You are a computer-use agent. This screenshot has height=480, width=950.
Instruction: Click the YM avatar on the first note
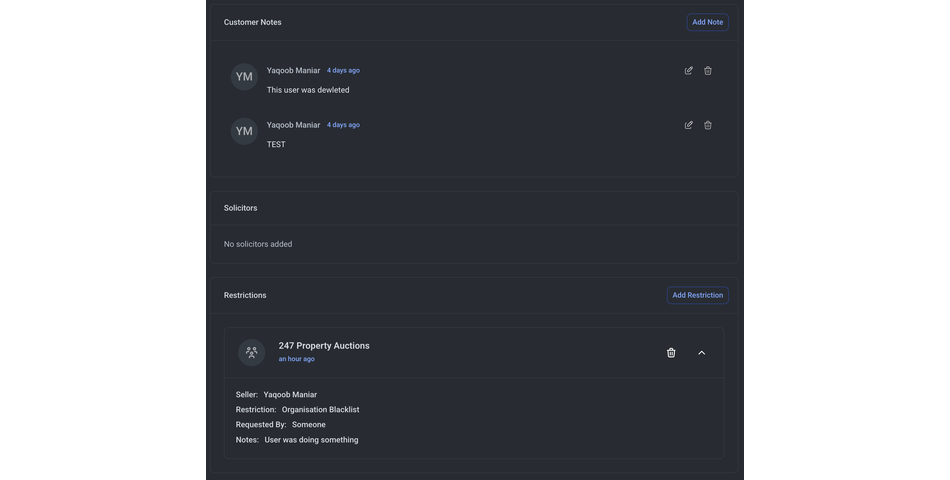tap(244, 77)
